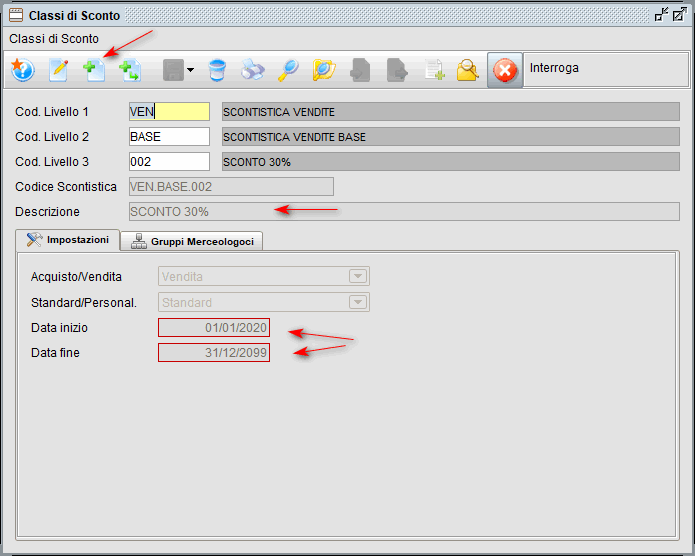
Task: Click SCONTISTICA VENDITE BASE description text
Action: click(x=294, y=137)
